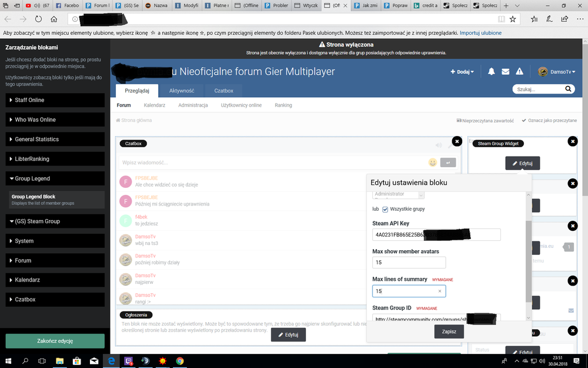Open the Kalendarz submenu item
Image resolution: width=588 pixels, height=368 pixels.
coord(155,105)
